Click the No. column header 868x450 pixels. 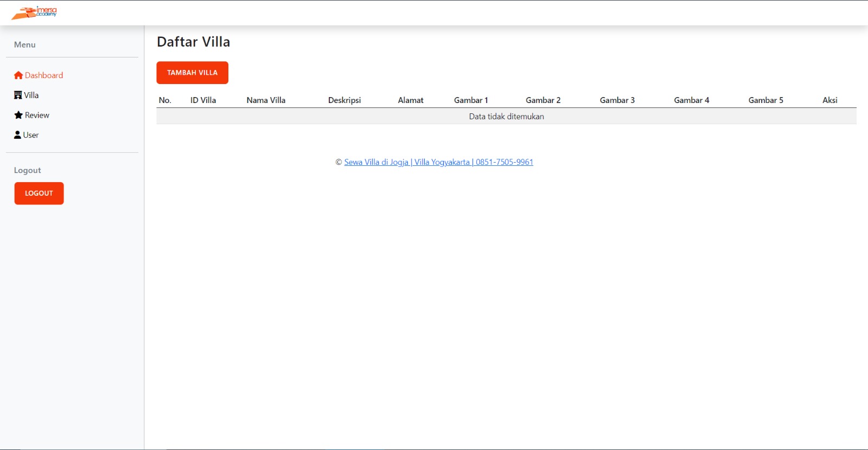pyautogui.click(x=165, y=100)
